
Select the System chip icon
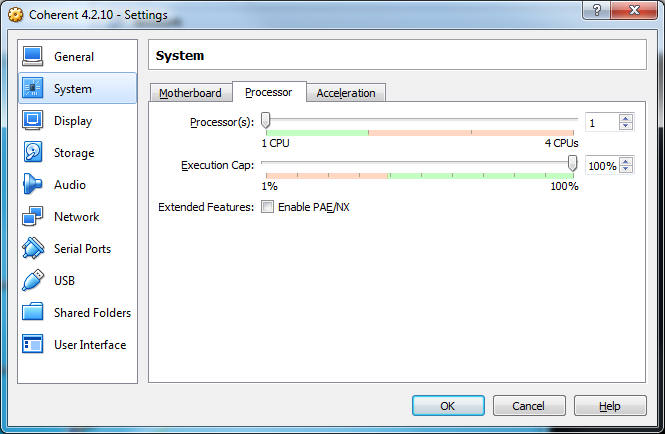point(33,89)
